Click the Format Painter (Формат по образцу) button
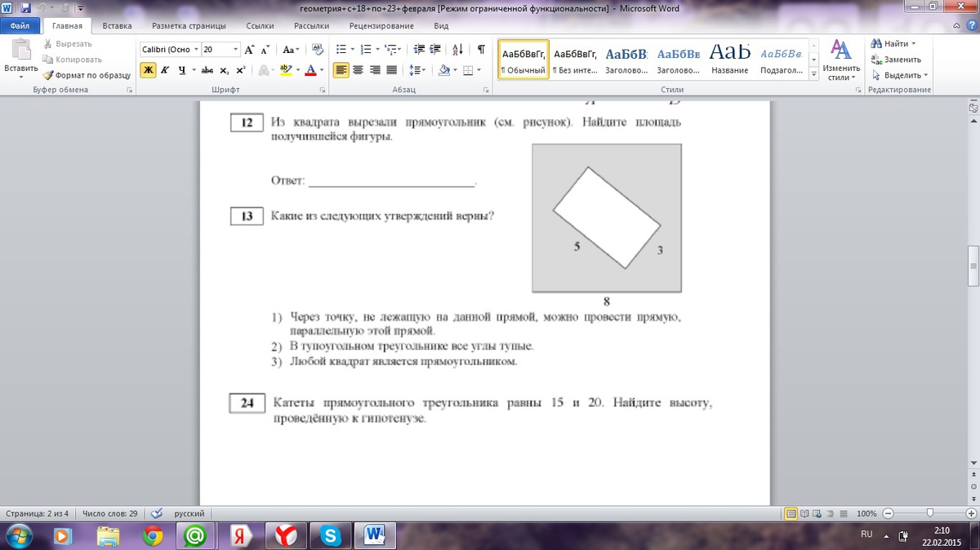 tap(92, 75)
